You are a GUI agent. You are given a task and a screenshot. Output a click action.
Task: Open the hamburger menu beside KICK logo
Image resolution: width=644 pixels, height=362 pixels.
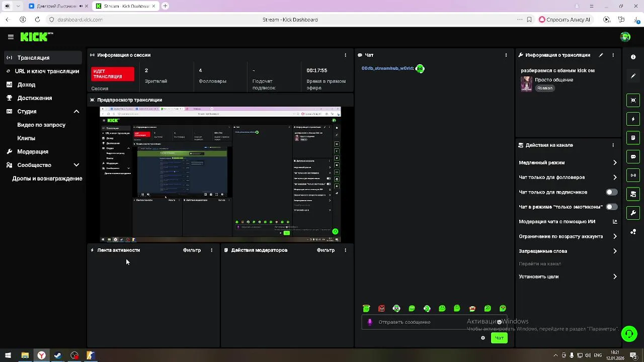click(11, 37)
